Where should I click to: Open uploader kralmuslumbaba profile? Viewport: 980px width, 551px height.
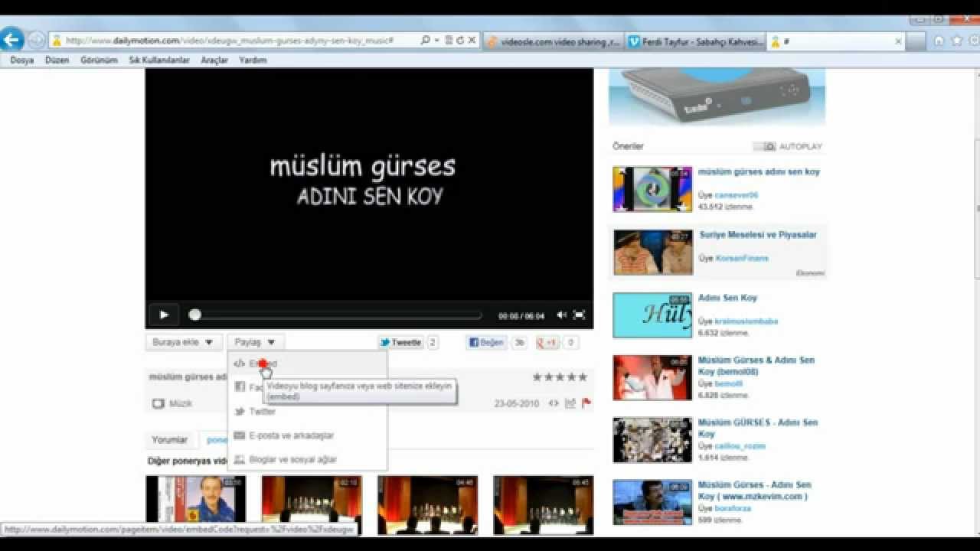(x=746, y=321)
